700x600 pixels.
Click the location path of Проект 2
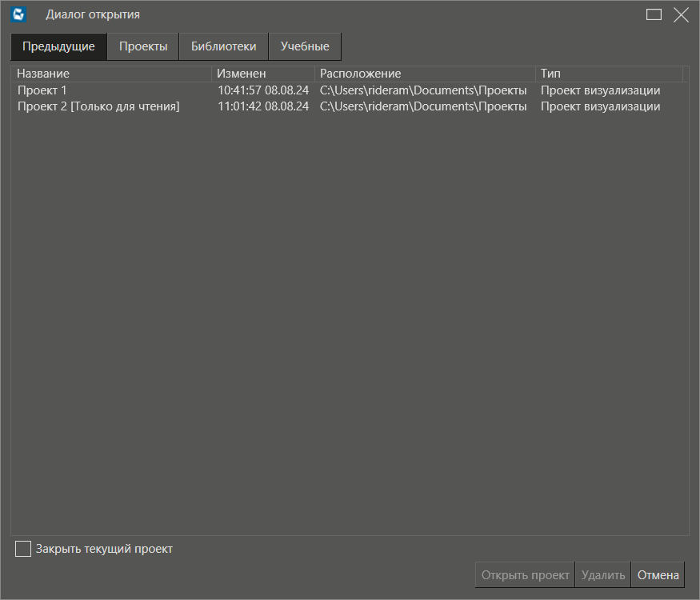point(423,106)
